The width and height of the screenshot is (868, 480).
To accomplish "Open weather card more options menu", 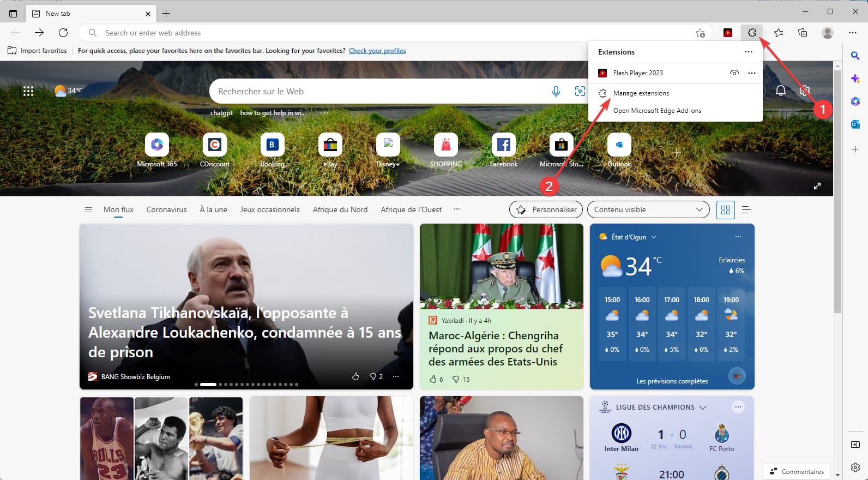I will pos(738,237).
